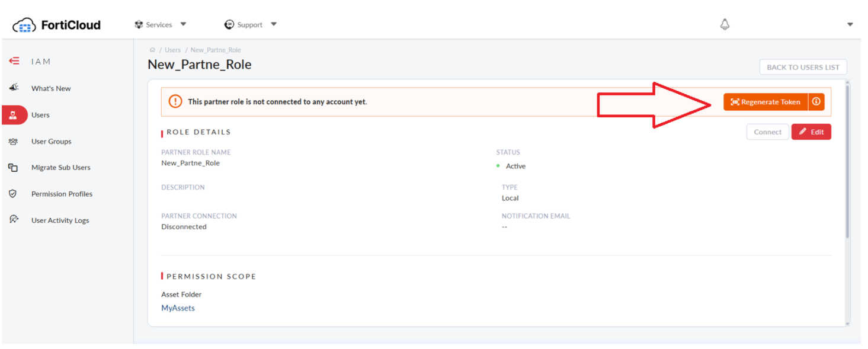Screen dimensions: 868x349
Task: Click Users breadcrumb link
Action: [173, 50]
